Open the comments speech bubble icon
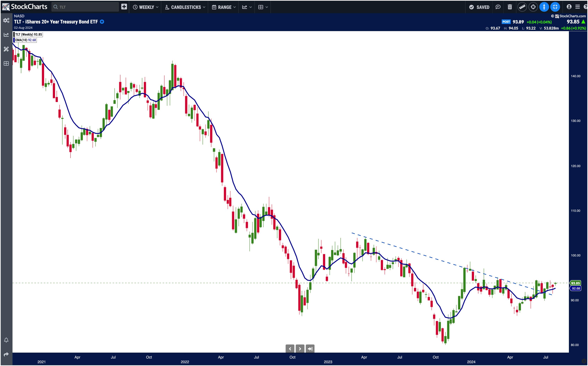Viewport: 588px width, 366px height. pyautogui.click(x=498, y=7)
